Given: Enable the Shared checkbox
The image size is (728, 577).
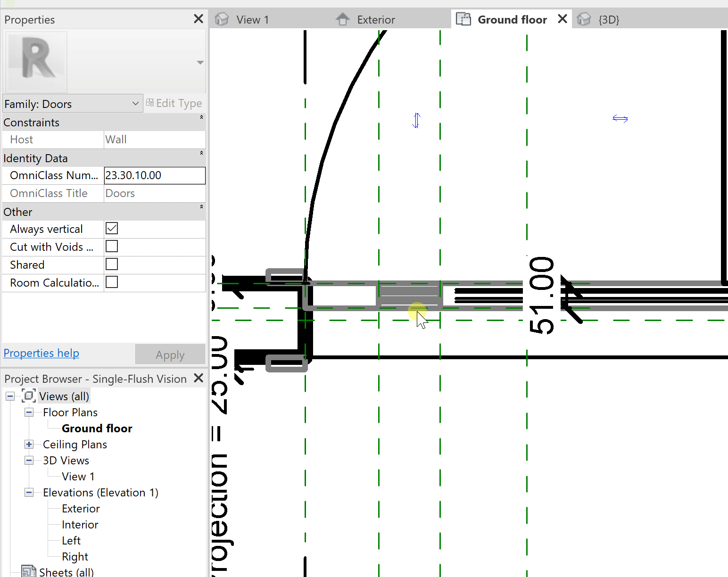Looking at the screenshot, I should tap(112, 264).
